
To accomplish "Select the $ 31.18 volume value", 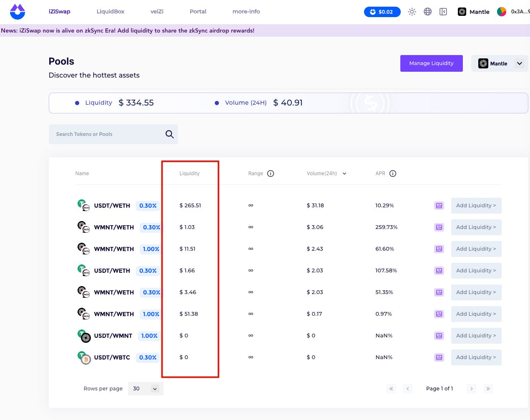I will click(315, 206).
